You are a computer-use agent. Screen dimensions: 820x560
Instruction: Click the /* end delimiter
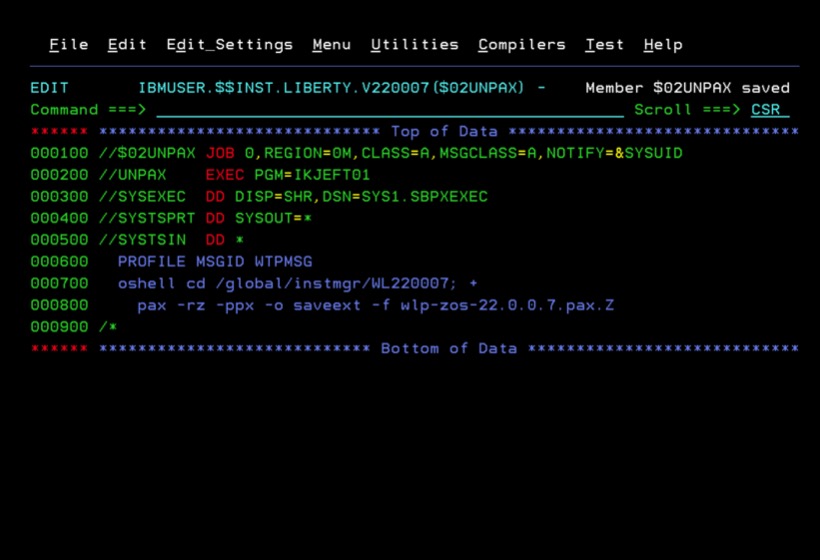108,327
